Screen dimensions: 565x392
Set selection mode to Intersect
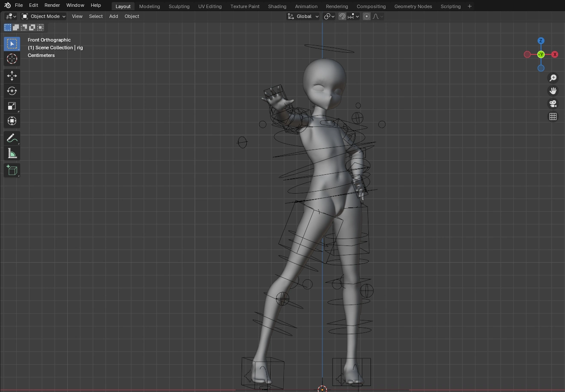point(40,27)
